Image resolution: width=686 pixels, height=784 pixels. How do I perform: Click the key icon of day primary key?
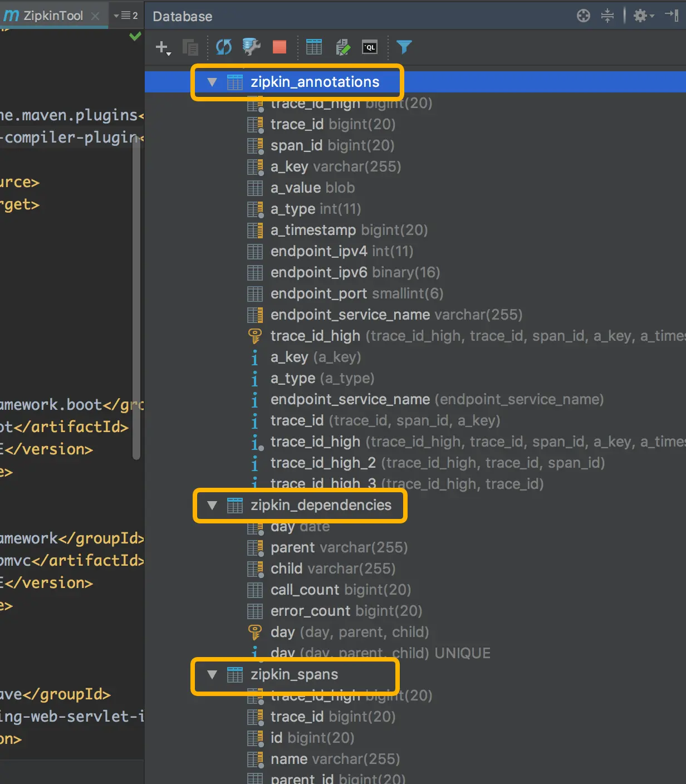(x=254, y=632)
